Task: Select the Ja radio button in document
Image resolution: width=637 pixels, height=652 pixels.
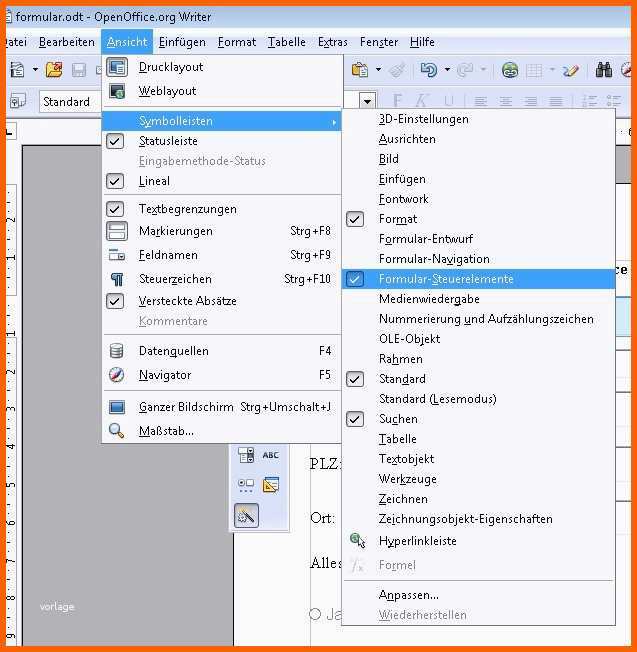Action: coord(315,614)
